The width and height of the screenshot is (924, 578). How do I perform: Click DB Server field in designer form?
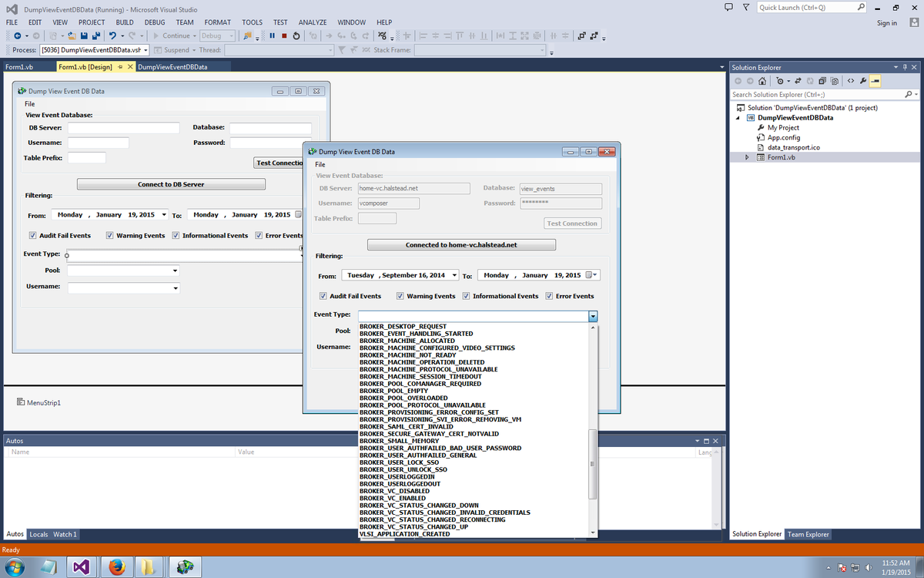click(123, 128)
